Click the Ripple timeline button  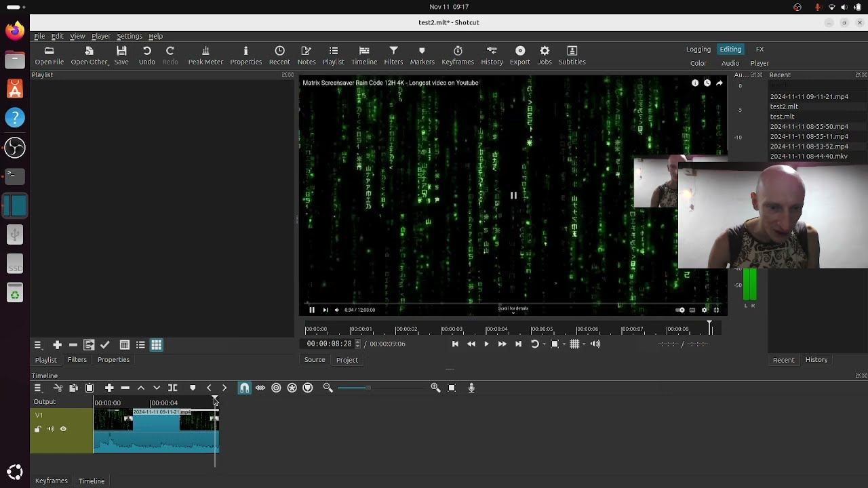click(276, 388)
